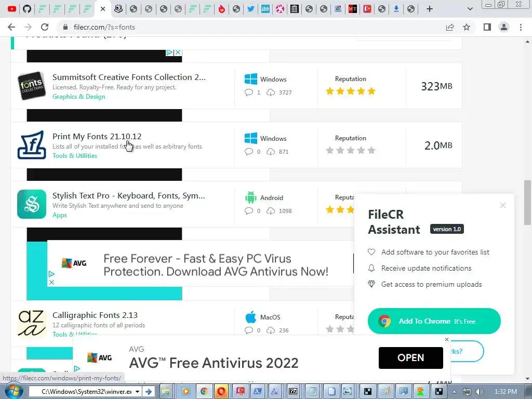Click the AVG Free Forever banner ad
This screenshot has height=399, width=532.
[x=200, y=264]
